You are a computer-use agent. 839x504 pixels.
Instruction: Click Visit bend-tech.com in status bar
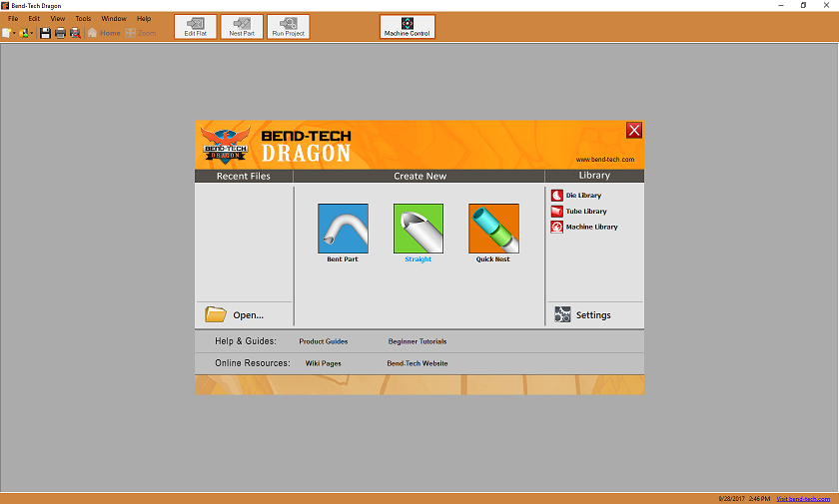803,499
